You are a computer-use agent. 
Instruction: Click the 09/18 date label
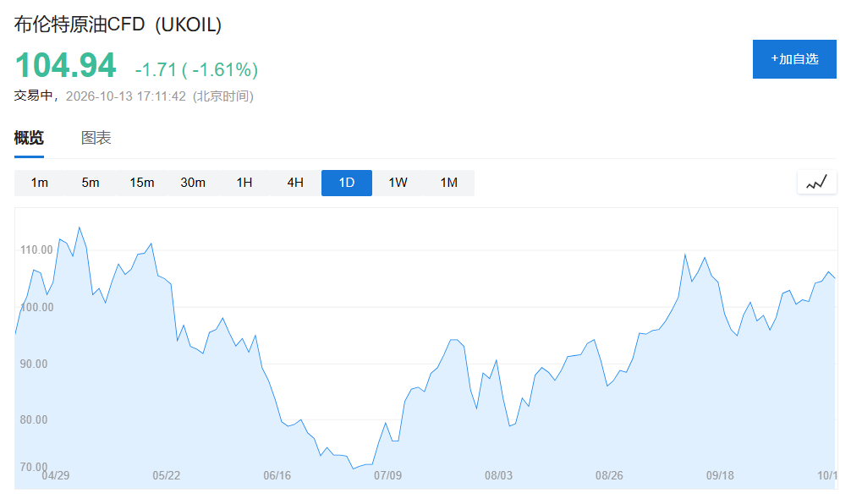coord(720,475)
